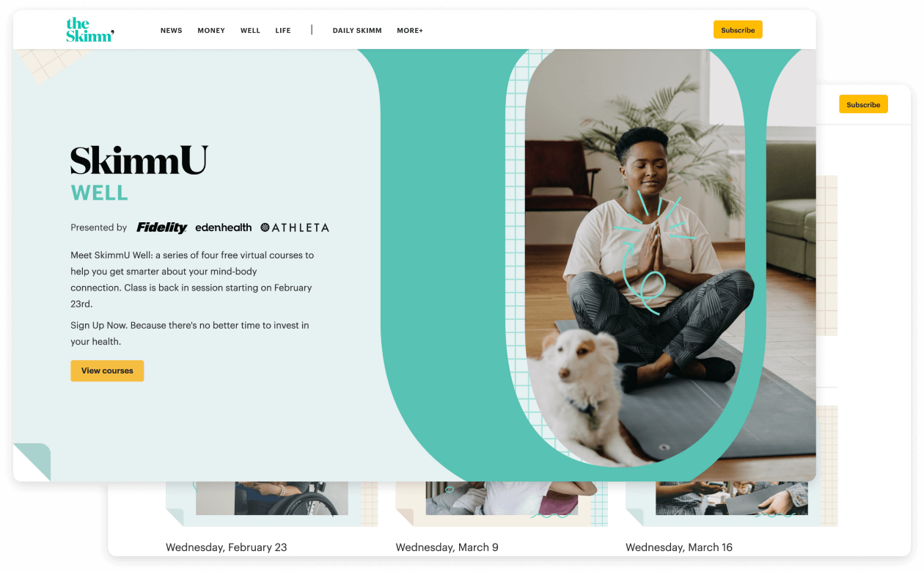Click the SkimmU heading logo
The height and width of the screenshot is (573, 924).
pyautogui.click(x=139, y=161)
